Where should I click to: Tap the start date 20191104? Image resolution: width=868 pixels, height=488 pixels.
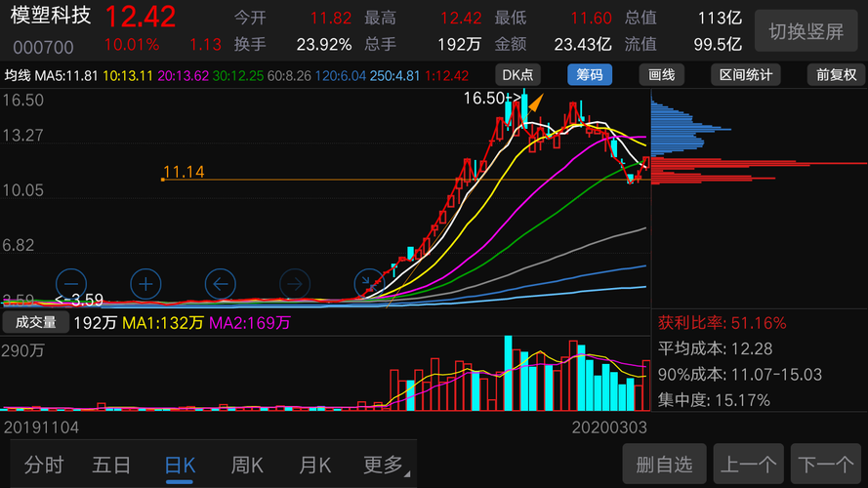42,427
